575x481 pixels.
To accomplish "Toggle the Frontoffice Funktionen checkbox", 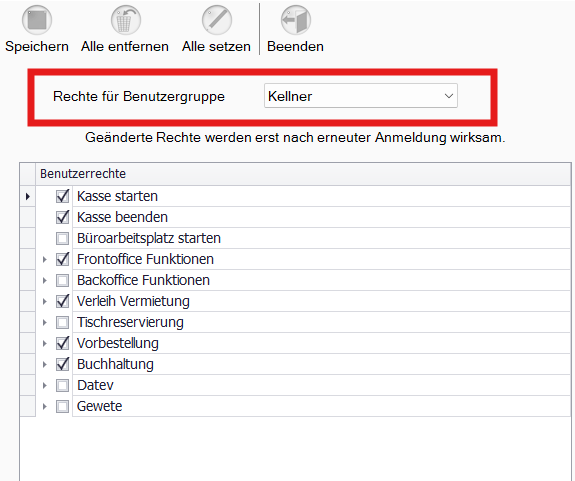I will [x=62, y=259].
